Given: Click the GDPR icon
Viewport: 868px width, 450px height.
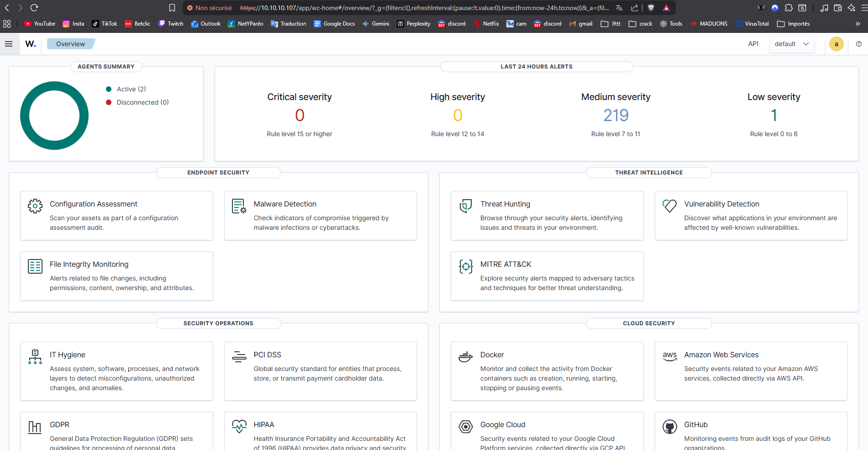Looking at the screenshot, I should click(35, 427).
